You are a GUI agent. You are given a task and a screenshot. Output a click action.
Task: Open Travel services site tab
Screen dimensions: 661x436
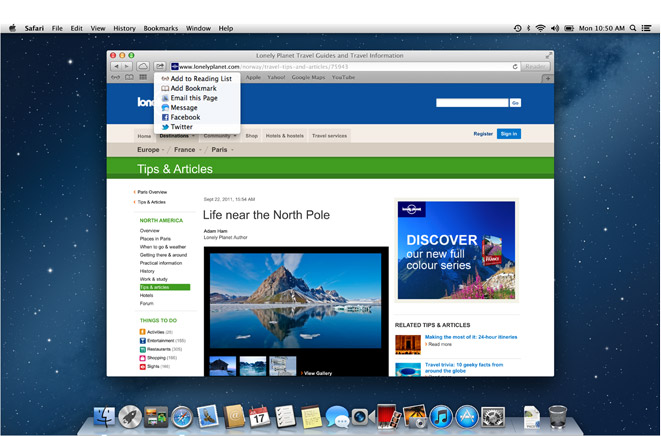point(329,136)
